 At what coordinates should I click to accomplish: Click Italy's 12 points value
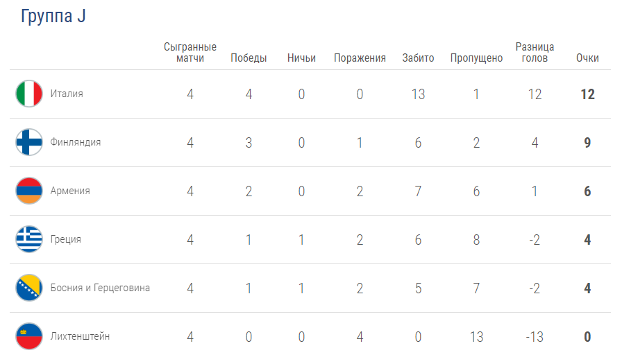pyautogui.click(x=587, y=94)
